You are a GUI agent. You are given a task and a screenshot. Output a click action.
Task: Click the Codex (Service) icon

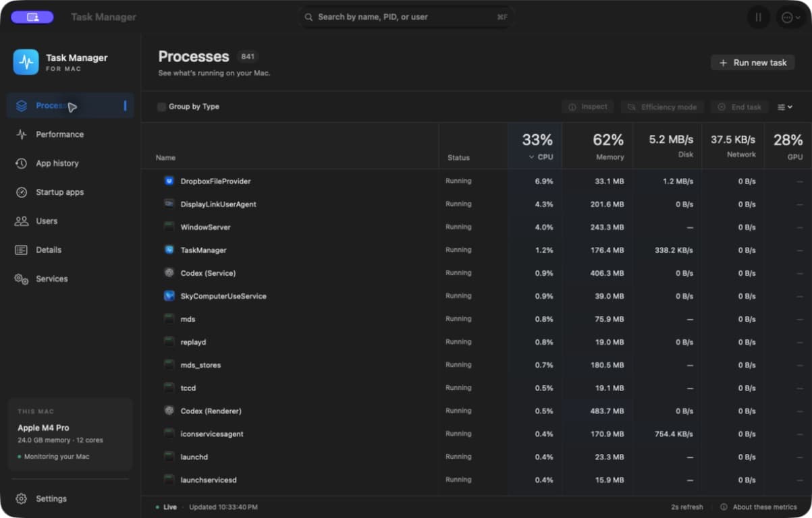coord(169,272)
